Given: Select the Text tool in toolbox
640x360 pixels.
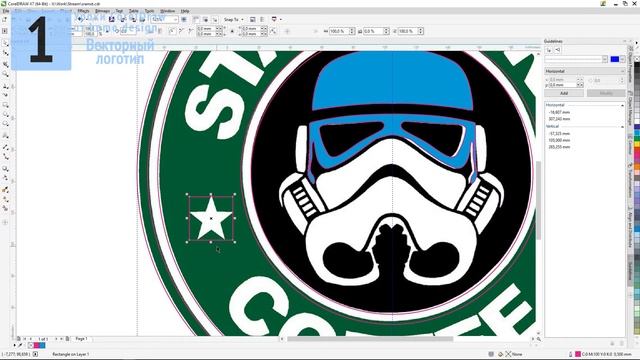Looking at the screenshot, I should pos(5,135).
